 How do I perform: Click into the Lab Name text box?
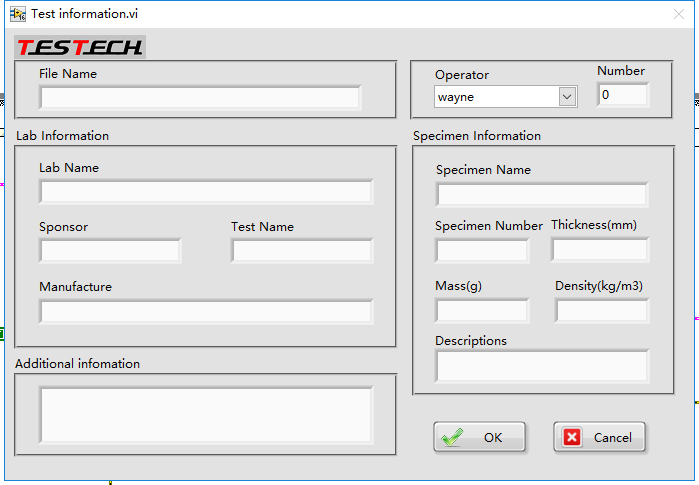tap(205, 192)
